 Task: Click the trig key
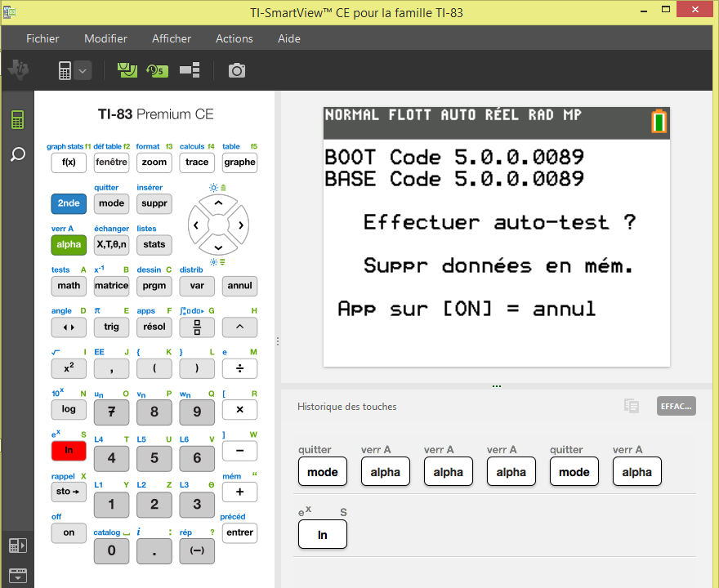pyautogui.click(x=111, y=327)
